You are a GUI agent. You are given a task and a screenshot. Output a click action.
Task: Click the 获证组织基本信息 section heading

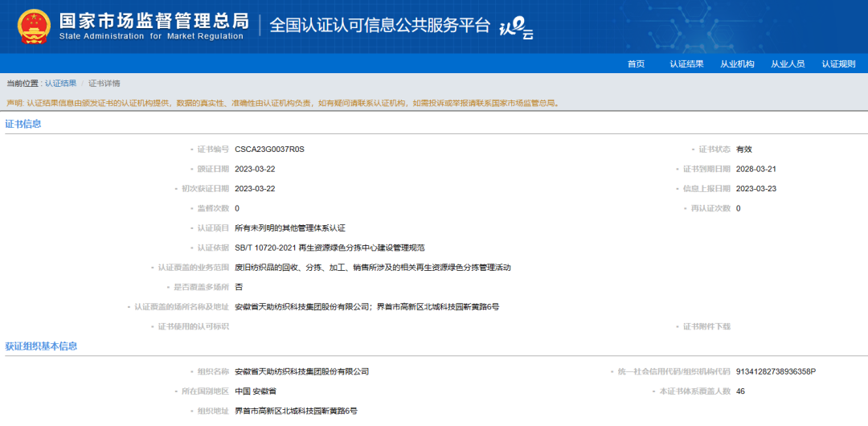click(41, 346)
